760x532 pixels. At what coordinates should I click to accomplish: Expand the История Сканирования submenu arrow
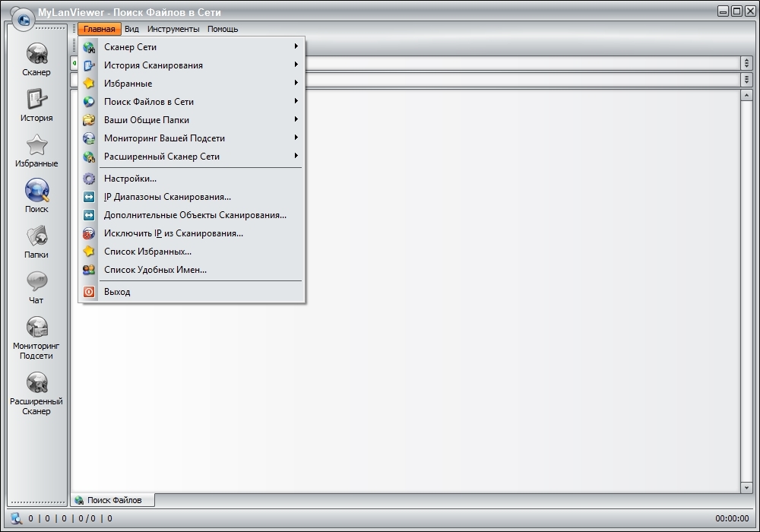tap(296, 65)
